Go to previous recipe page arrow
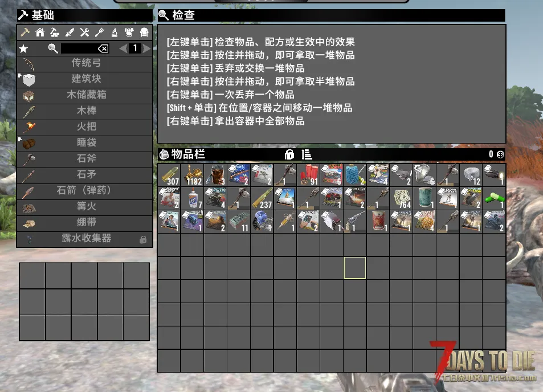543x392 pixels. click(123, 48)
